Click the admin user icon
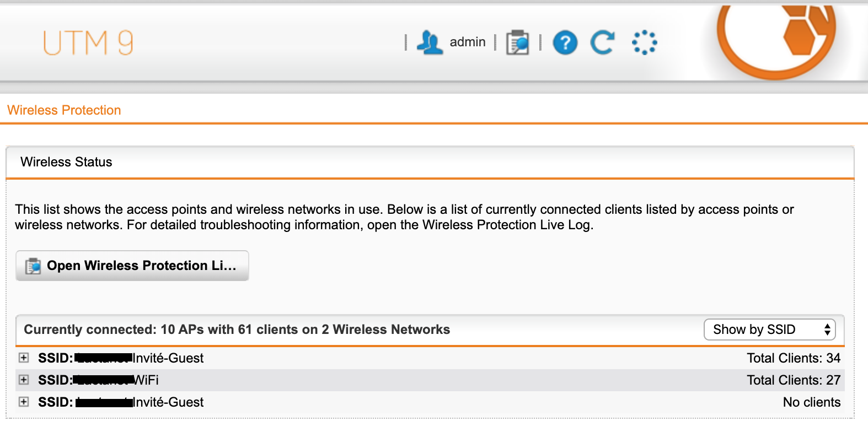 pyautogui.click(x=430, y=42)
